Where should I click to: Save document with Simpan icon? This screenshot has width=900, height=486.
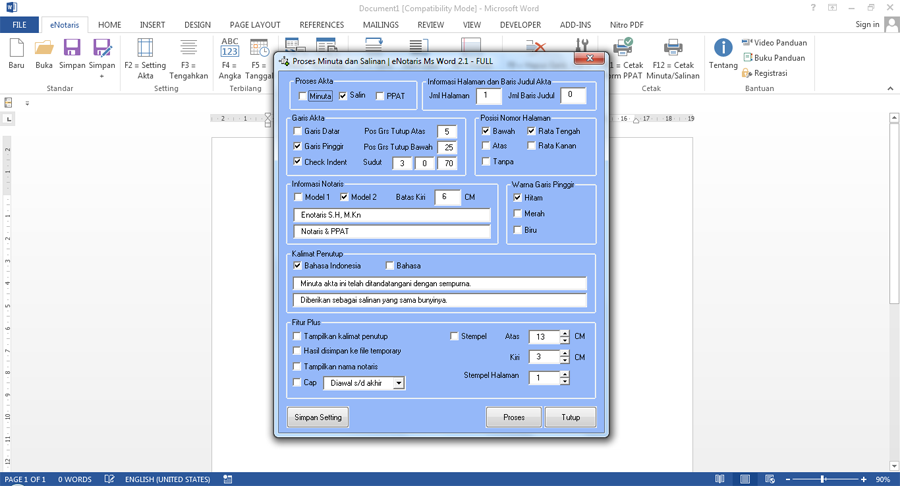point(72,48)
